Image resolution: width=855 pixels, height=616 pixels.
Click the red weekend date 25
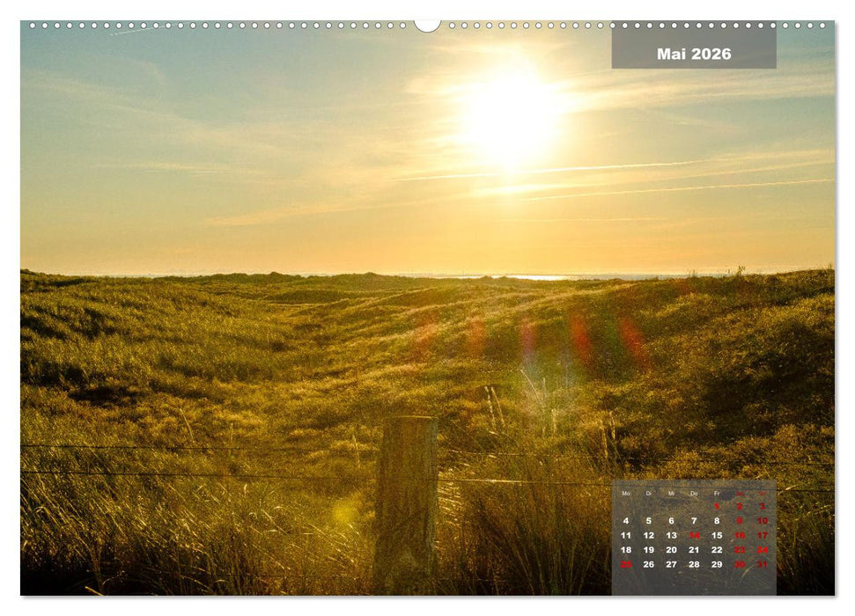626,563
